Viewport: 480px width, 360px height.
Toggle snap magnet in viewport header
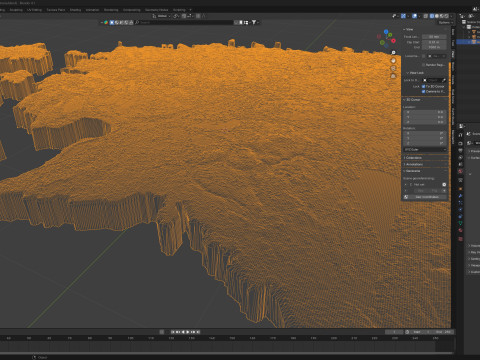pos(184,16)
